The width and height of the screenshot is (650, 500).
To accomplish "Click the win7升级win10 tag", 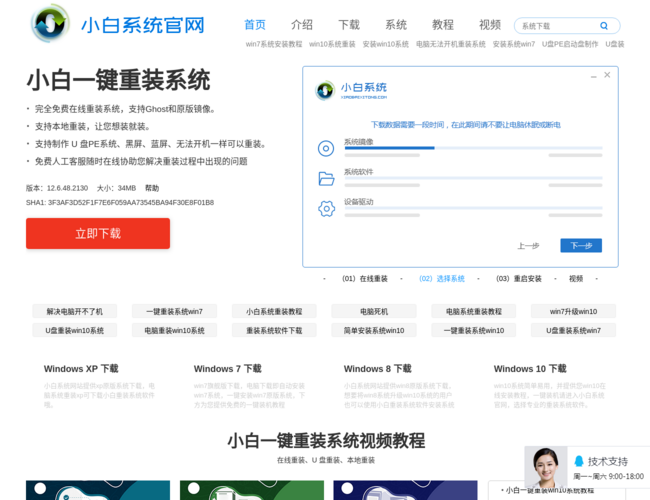I will tap(573, 311).
